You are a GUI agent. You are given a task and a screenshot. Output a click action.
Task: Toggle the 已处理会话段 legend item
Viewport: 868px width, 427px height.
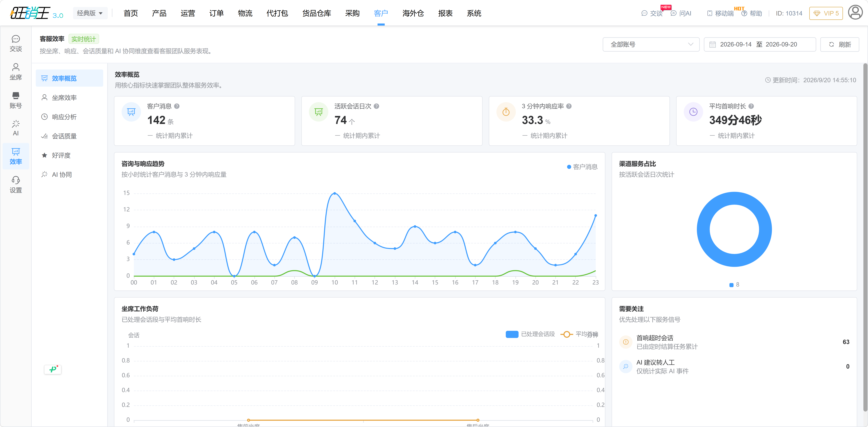530,334
